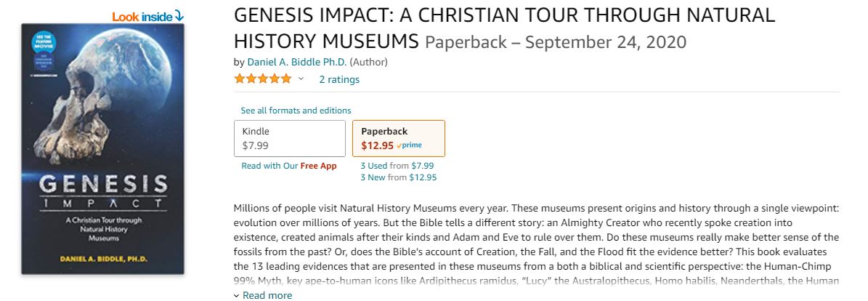Click See all formats and editions
The width and height of the screenshot is (868, 301).
click(296, 111)
